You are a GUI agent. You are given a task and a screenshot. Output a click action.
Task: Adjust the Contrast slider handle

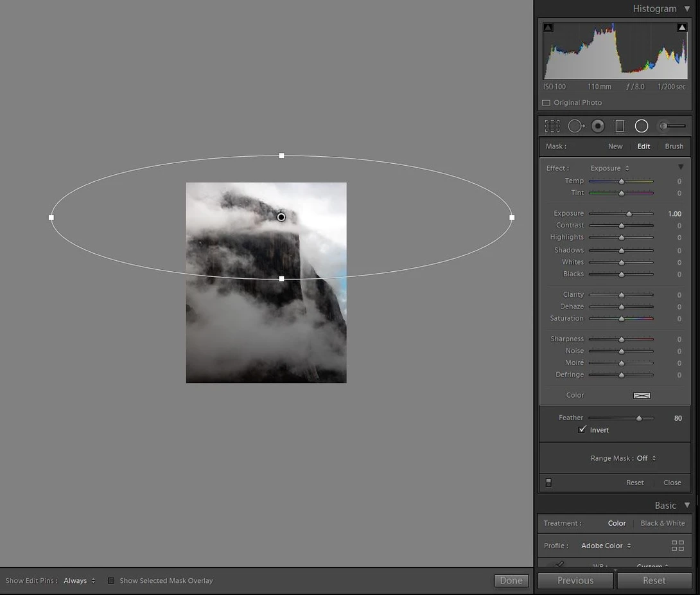point(622,226)
